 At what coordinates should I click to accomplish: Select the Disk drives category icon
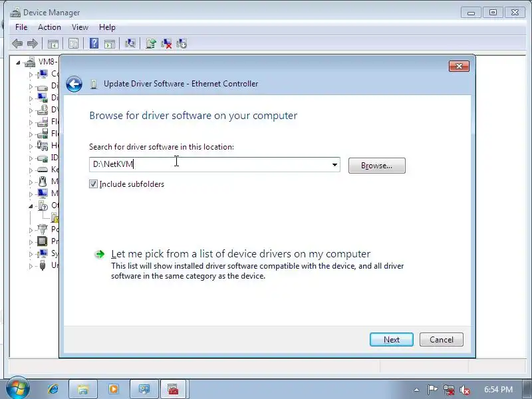[43, 86]
